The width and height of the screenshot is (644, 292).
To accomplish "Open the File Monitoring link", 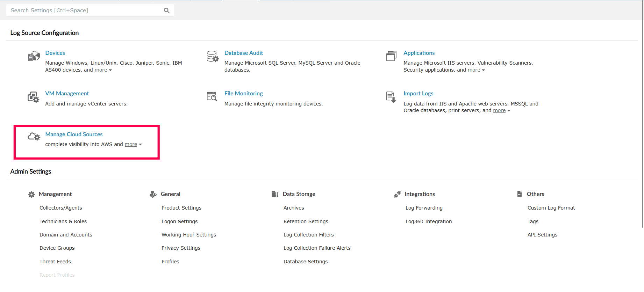I will click(243, 94).
